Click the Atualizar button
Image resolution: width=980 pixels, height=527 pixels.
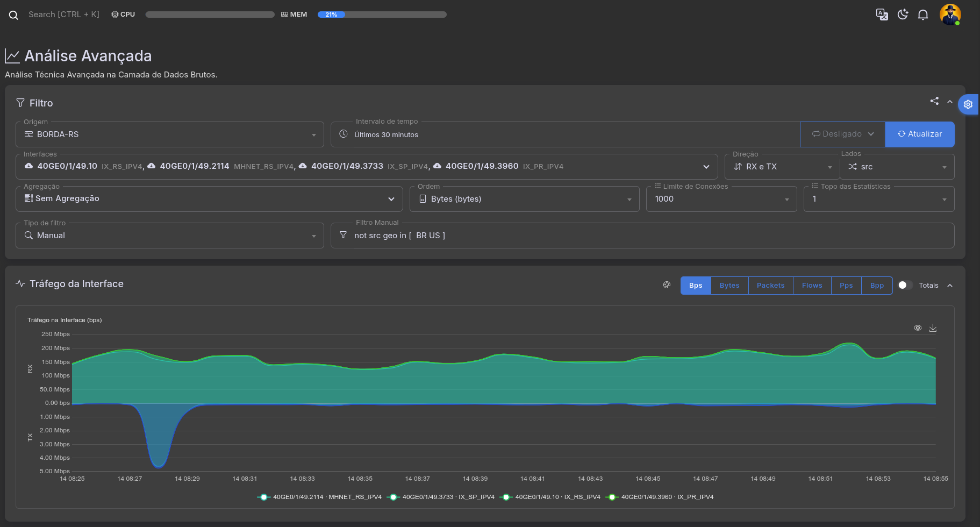point(919,134)
